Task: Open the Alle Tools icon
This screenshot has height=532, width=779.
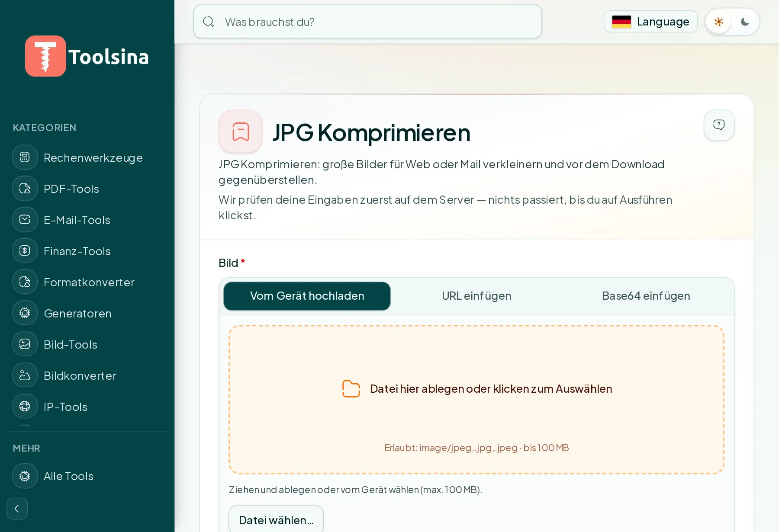Action: point(25,476)
